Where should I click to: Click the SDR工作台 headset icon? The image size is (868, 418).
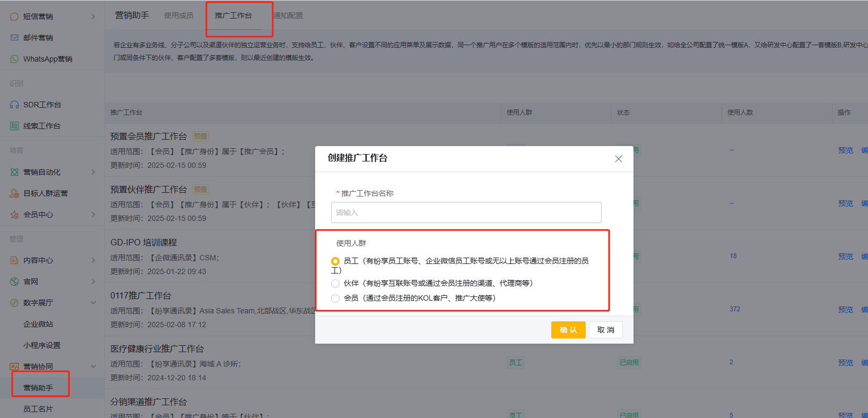coord(14,105)
